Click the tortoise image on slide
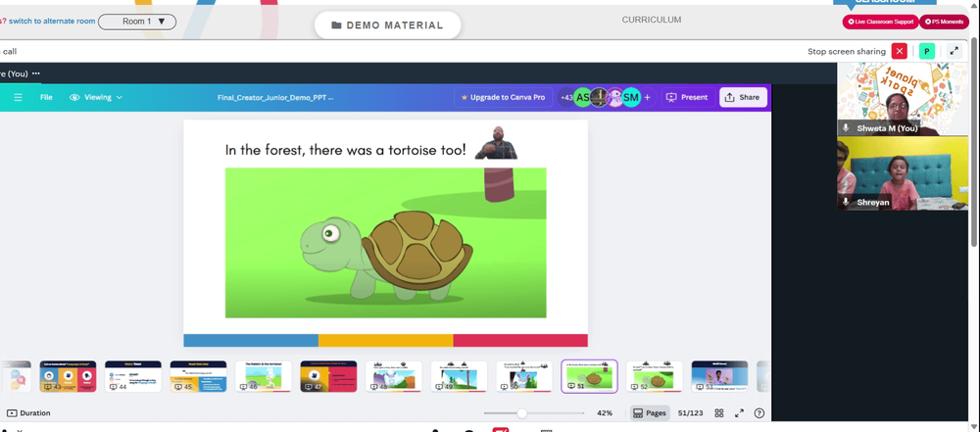Screen dimensions: 980x432 tap(385, 243)
